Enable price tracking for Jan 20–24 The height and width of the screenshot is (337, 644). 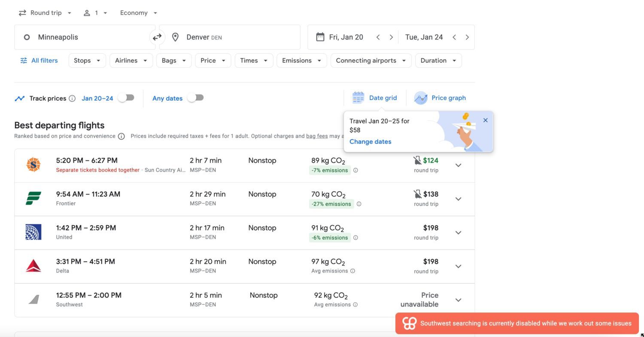(x=126, y=98)
